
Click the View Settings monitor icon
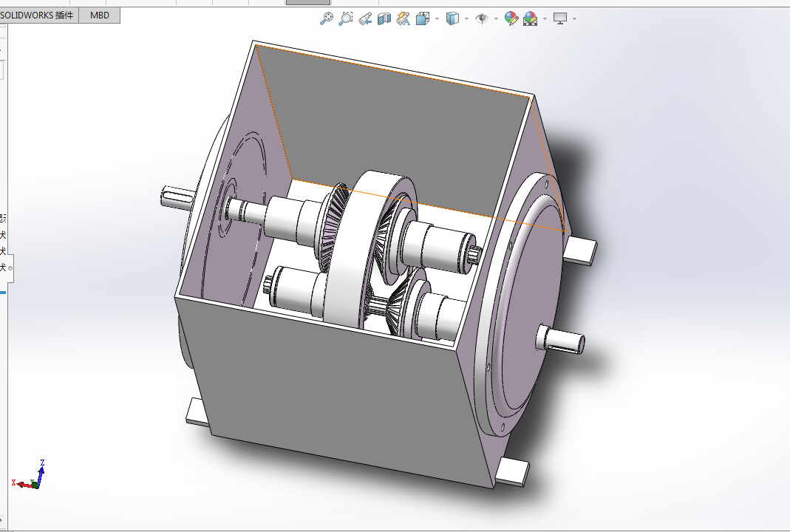click(559, 19)
